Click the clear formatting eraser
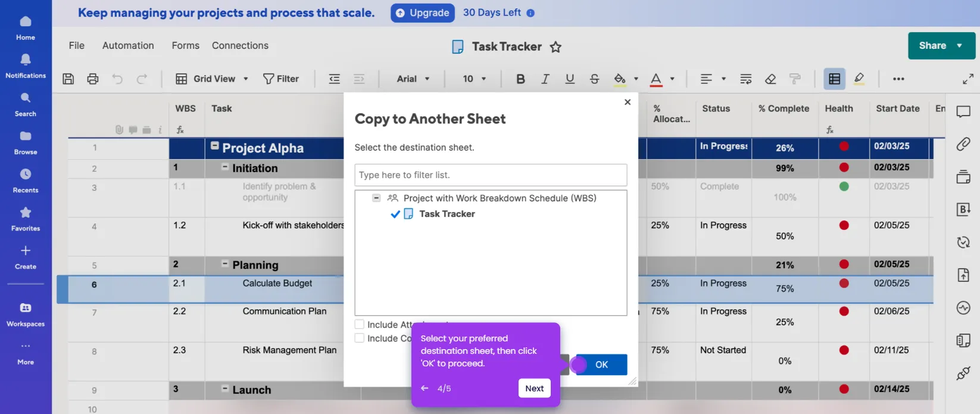Screen dimensions: 980x414 [x=770, y=79]
